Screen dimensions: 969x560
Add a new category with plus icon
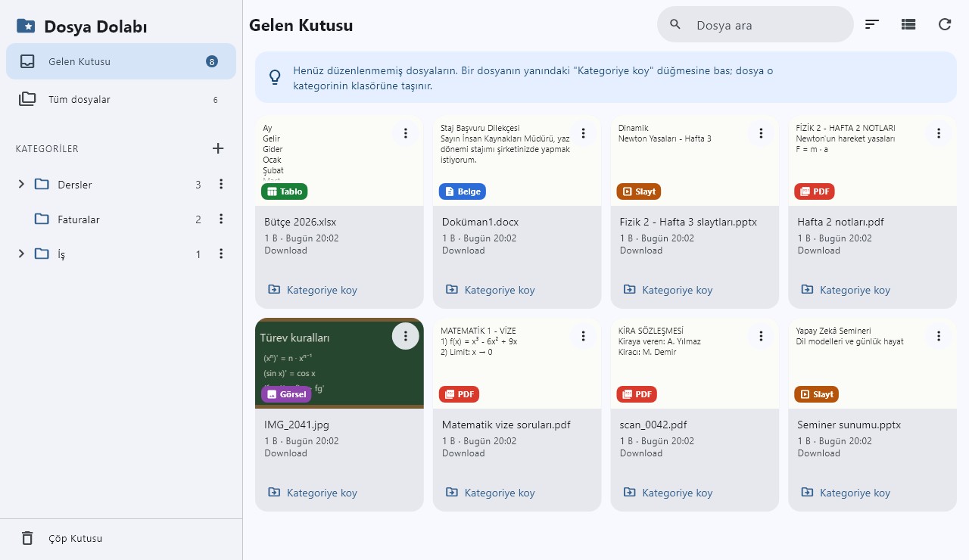[x=218, y=148]
